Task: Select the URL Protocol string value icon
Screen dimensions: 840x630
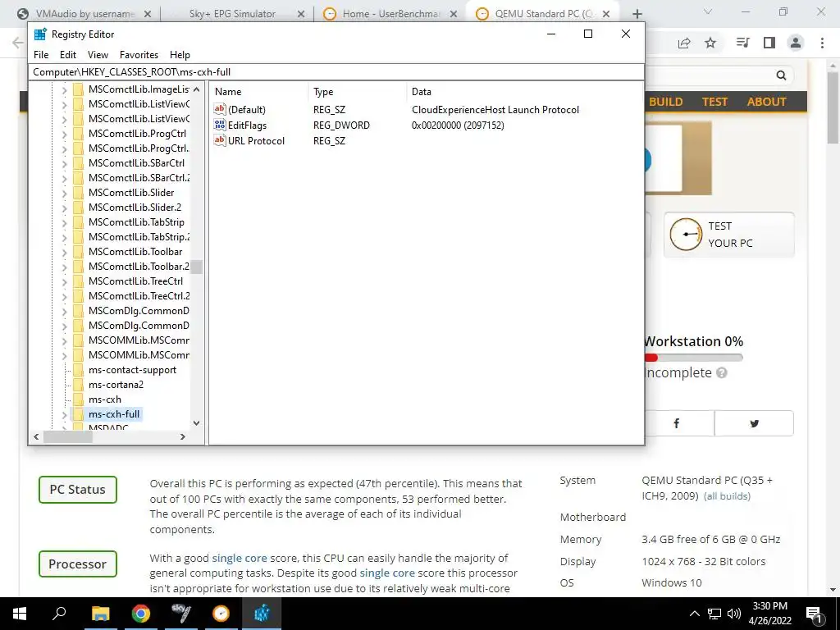Action: coord(220,140)
